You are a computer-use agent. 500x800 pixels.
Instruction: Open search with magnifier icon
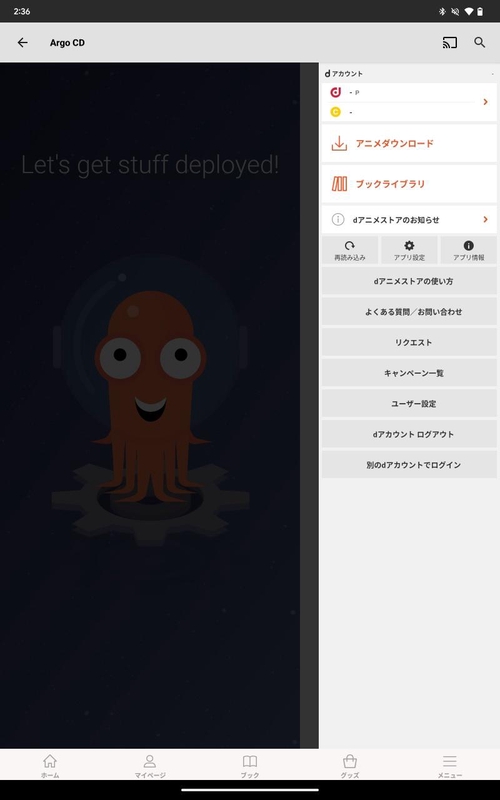click(480, 42)
